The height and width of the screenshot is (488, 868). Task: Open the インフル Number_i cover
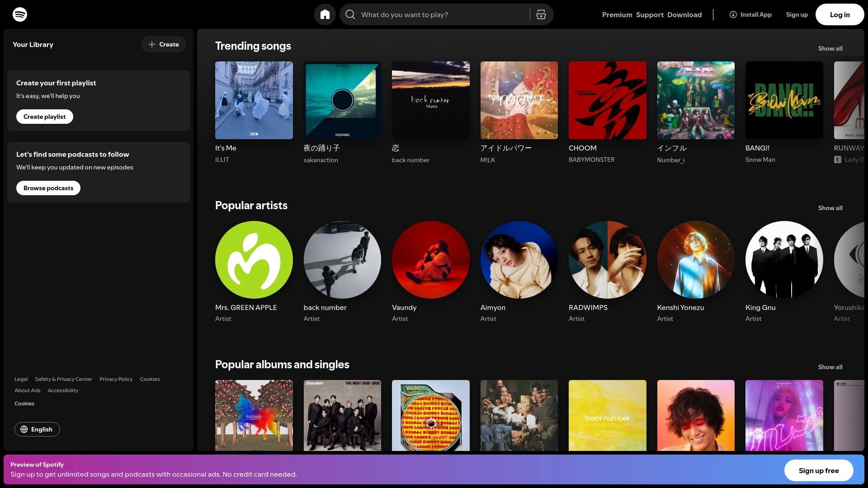[x=696, y=100]
